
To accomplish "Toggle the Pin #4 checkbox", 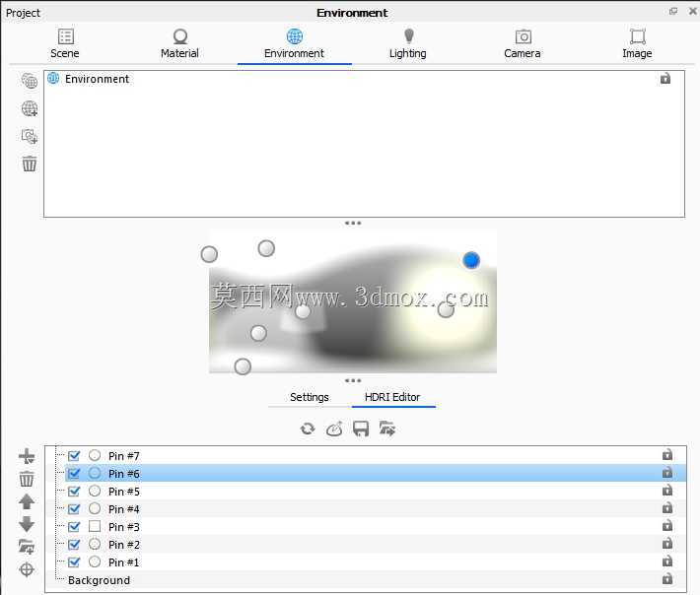I will [x=74, y=509].
